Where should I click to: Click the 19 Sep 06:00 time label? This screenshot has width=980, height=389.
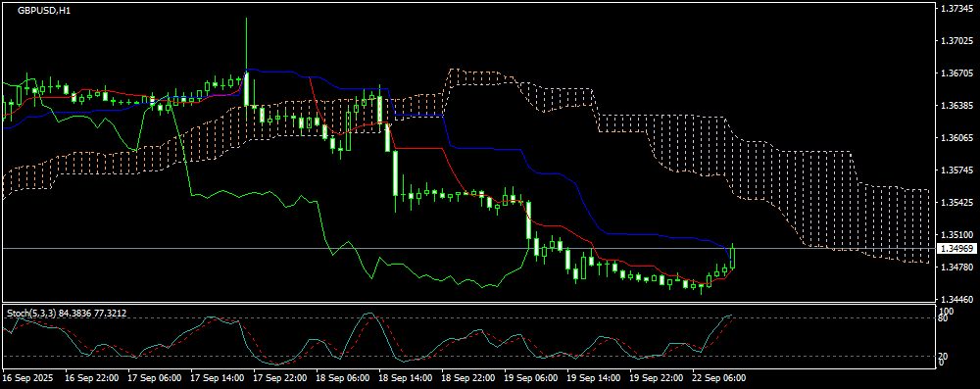[x=530, y=378]
